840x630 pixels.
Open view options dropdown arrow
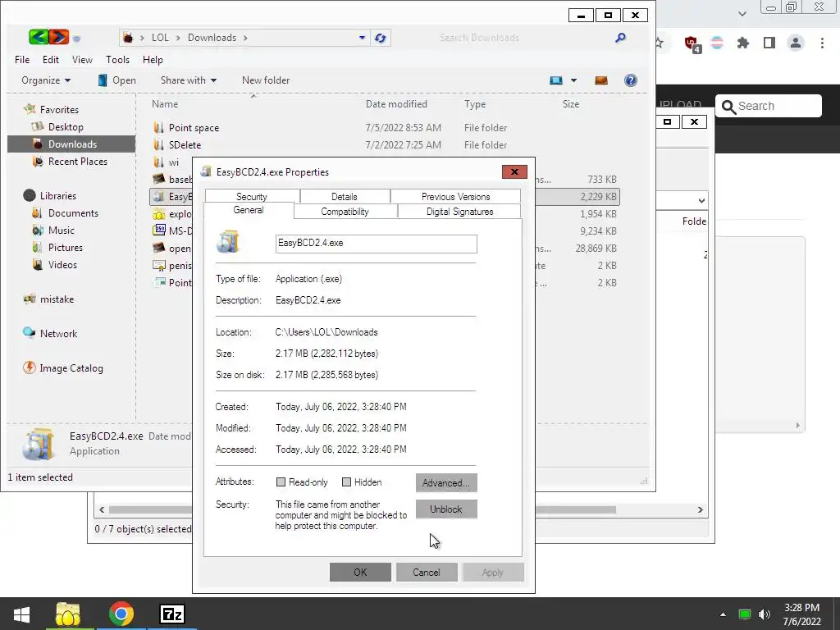pos(573,80)
